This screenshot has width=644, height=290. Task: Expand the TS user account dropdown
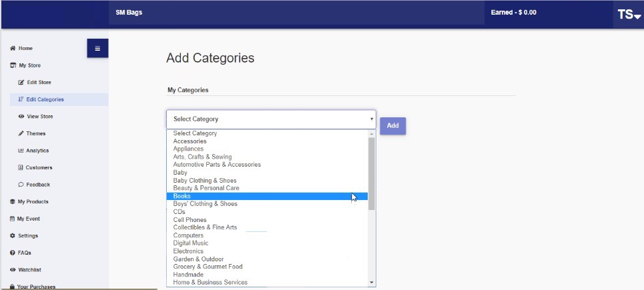coord(629,15)
